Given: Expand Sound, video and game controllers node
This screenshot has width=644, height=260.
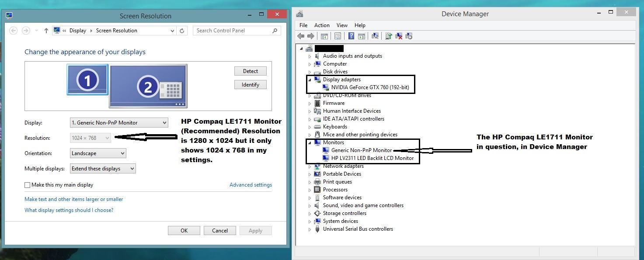Looking at the screenshot, I should (x=310, y=206).
